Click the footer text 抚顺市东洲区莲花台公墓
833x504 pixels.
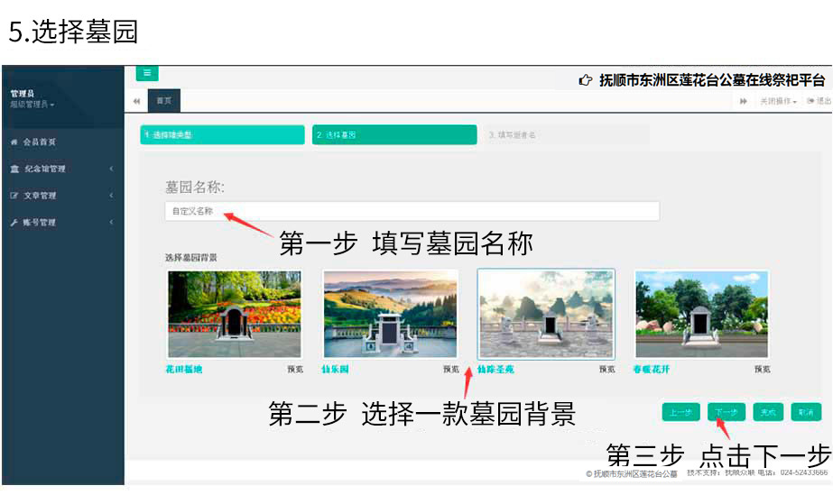tap(635, 473)
